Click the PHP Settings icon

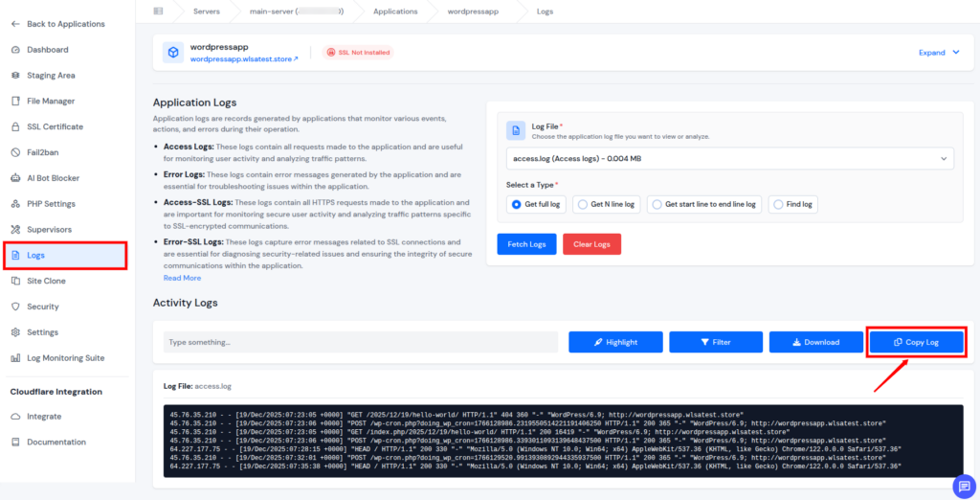(15, 204)
